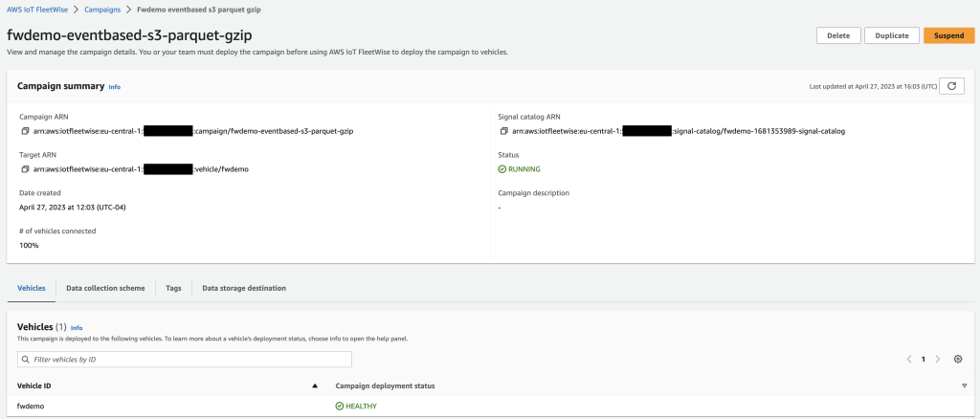Refresh the campaign summary
The height and width of the screenshot is (419, 980).
(x=950, y=86)
